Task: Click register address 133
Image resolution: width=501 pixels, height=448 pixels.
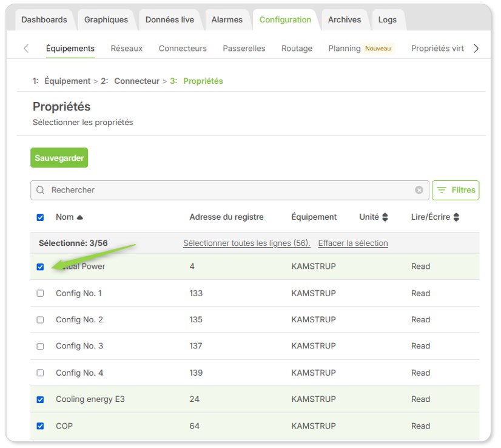Action: [196, 294]
